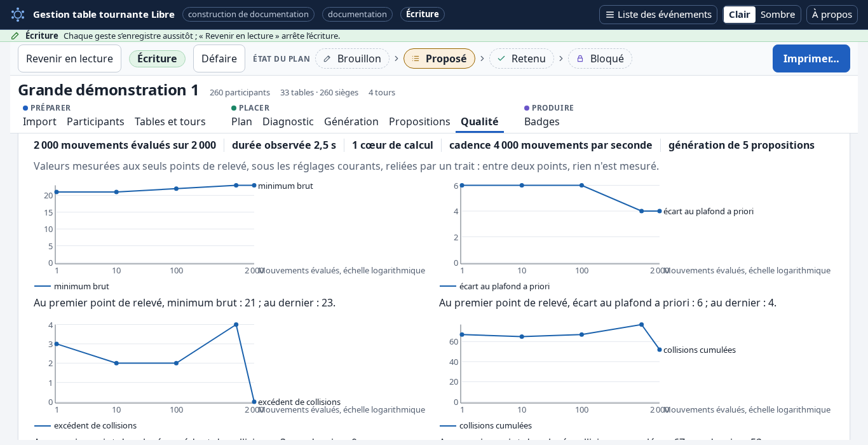Click the minimum brut legend entry
868x445 pixels.
(x=72, y=286)
